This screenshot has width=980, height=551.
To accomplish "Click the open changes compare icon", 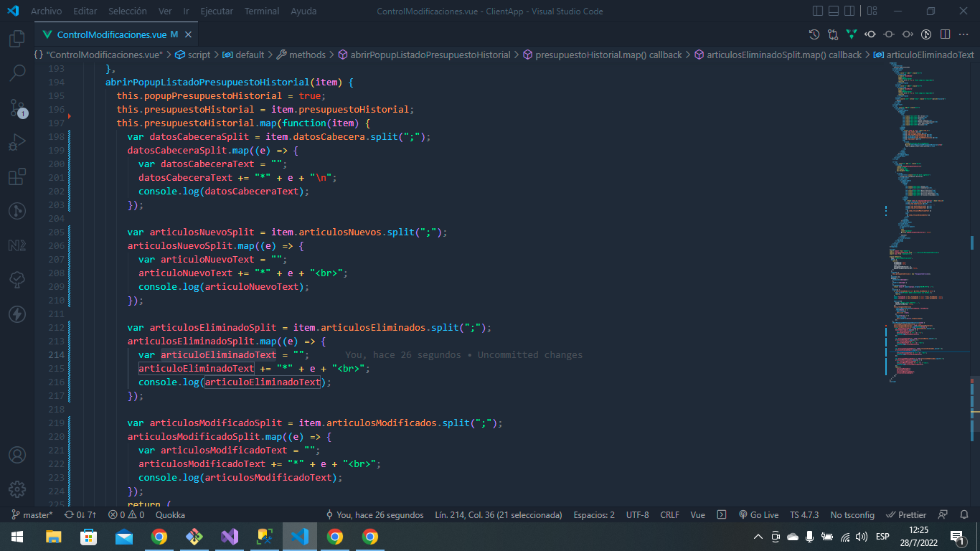I will coord(833,34).
